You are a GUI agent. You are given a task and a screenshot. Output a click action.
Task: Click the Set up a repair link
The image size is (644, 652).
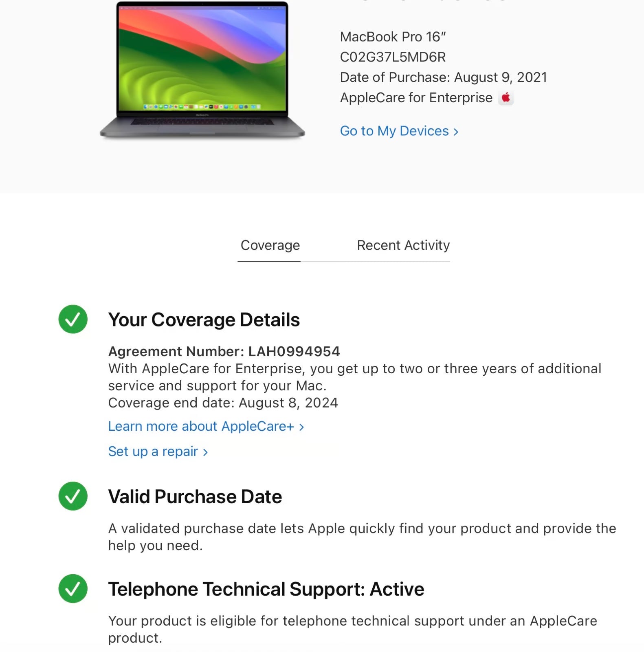pyautogui.click(x=153, y=452)
